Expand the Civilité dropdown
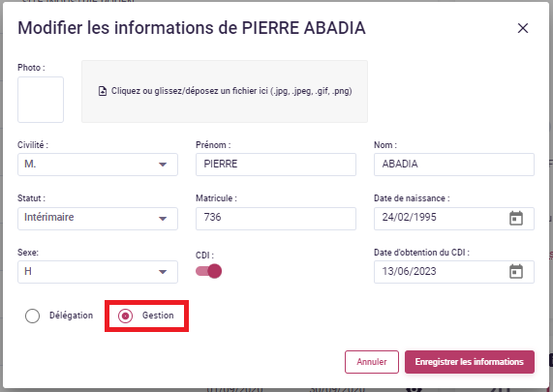The width and height of the screenshot is (553, 392). [98, 165]
